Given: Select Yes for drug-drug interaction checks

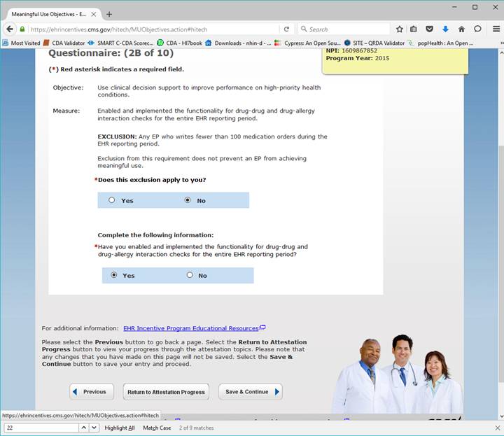Looking at the screenshot, I should coord(114,275).
